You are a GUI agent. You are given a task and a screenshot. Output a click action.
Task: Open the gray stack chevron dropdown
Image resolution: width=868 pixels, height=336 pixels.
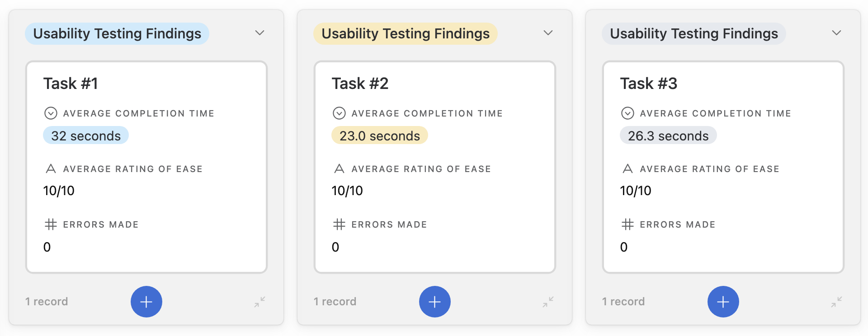[836, 33]
